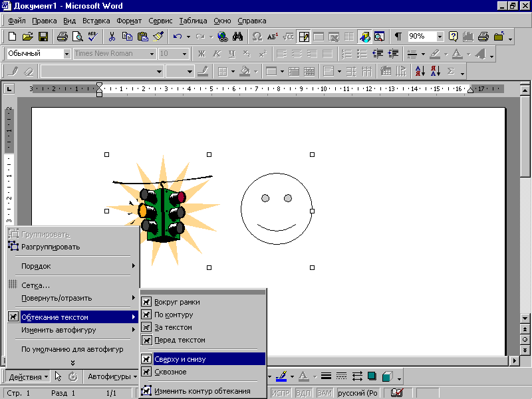Select the draw table pencil tool
Viewport: 532px width, 399px height.
(13, 71)
